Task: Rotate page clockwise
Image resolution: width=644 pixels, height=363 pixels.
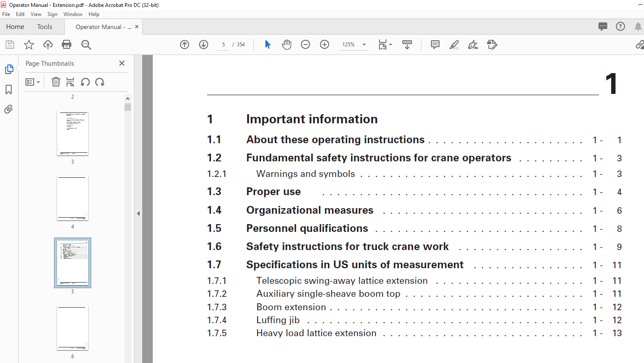Action: [x=100, y=82]
